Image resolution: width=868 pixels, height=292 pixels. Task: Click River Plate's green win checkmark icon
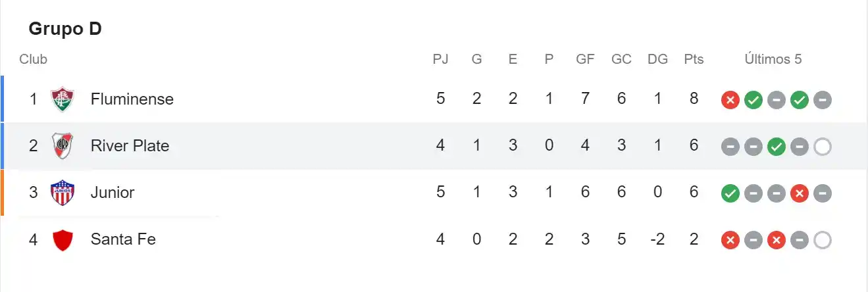click(777, 147)
